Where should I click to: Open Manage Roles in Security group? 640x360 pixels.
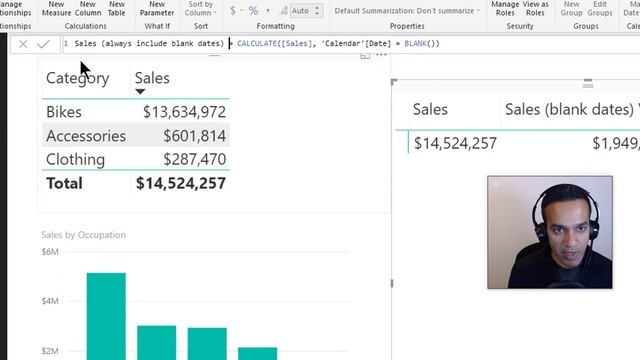pyautogui.click(x=505, y=9)
